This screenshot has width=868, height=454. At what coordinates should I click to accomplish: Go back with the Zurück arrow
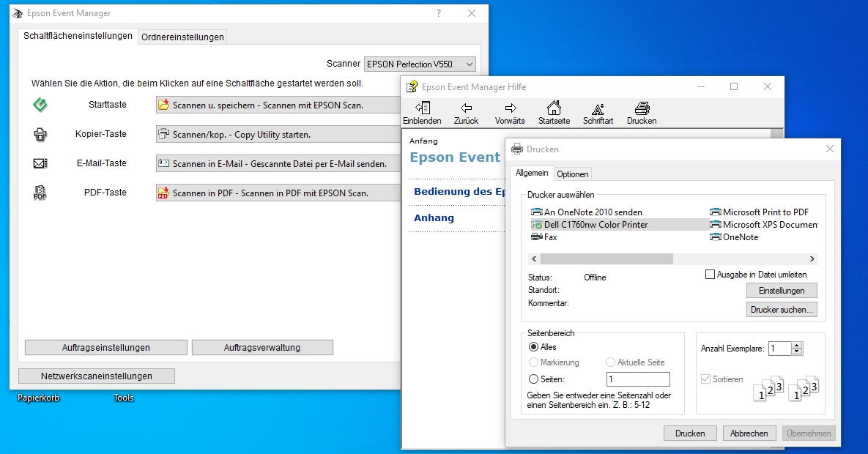coord(466,108)
